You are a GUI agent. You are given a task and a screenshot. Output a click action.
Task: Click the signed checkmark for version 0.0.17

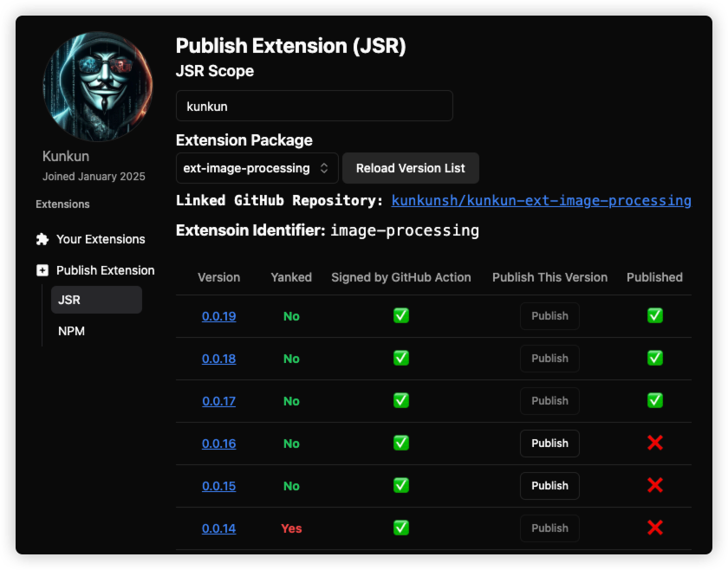(x=400, y=401)
